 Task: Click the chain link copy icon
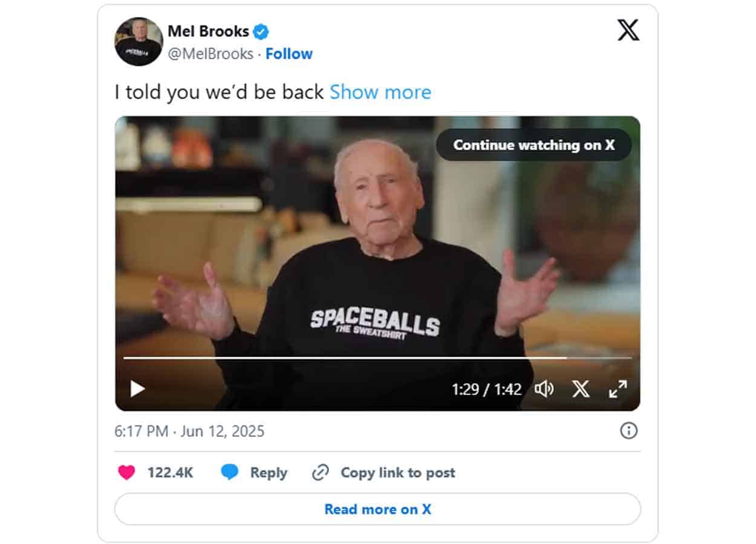pos(320,473)
